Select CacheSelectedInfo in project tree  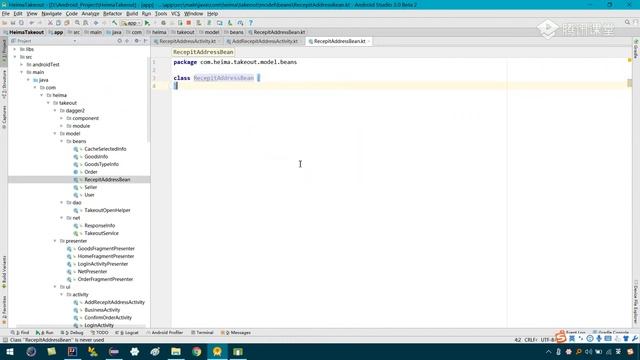pyautogui.click(x=105, y=149)
